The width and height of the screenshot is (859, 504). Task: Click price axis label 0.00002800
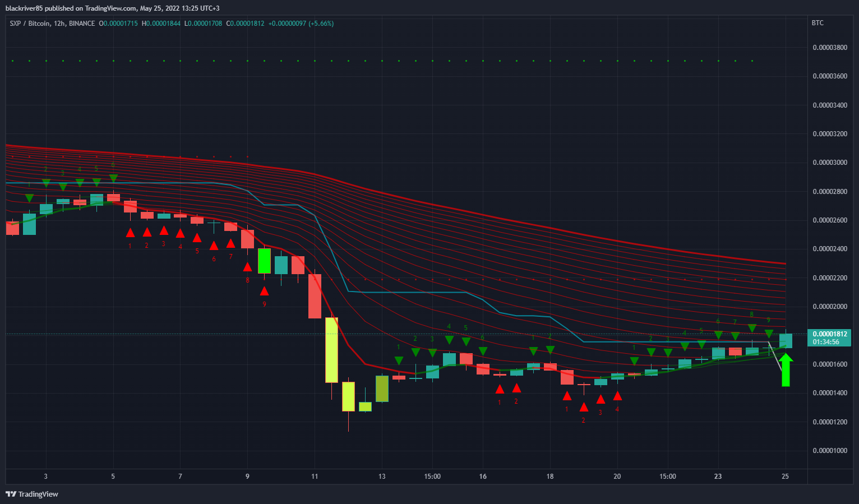point(830,192)
